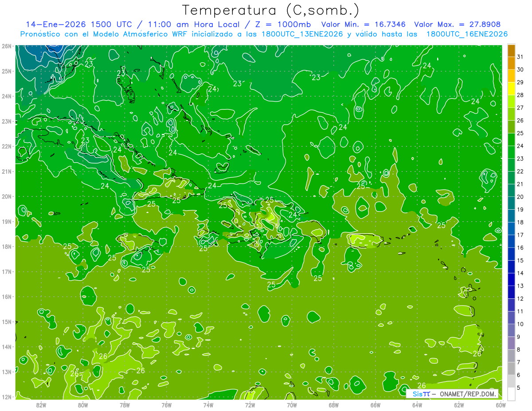The height and width of the screenshot is (411, 532).
Task: Click the "23N" latitude axis label
Action: click(x=6, y=121)
